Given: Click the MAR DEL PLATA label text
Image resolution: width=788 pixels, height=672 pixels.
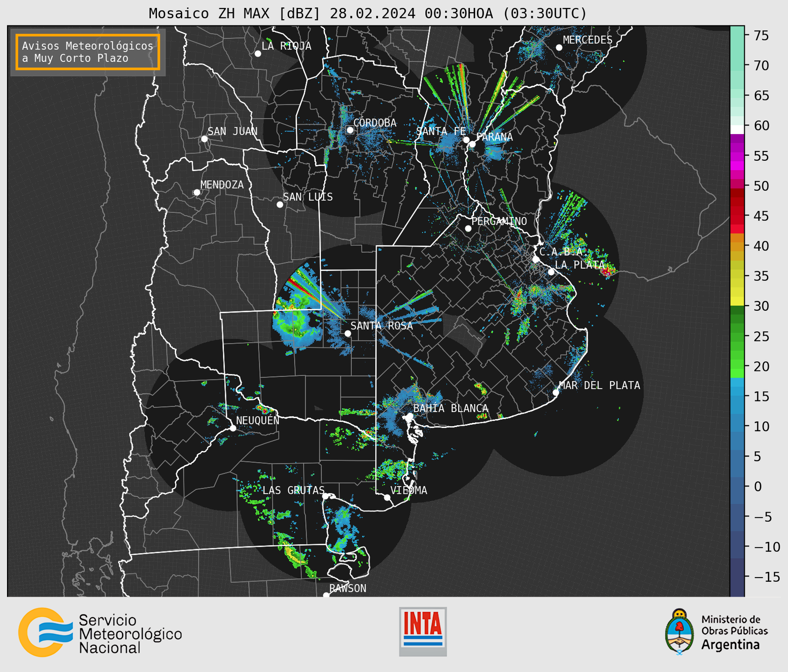Looking at the screenshot, I should (x=599, y=385).
